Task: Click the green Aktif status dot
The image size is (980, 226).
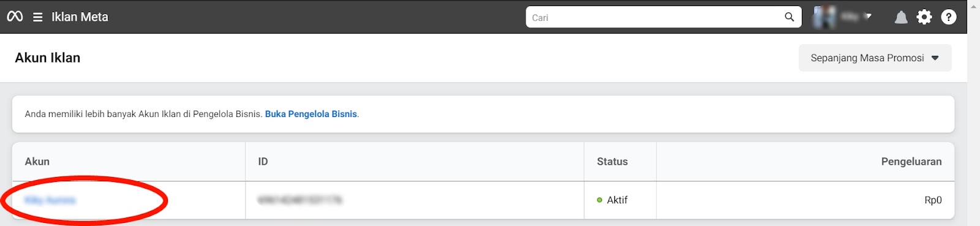Action: point(600,200)
